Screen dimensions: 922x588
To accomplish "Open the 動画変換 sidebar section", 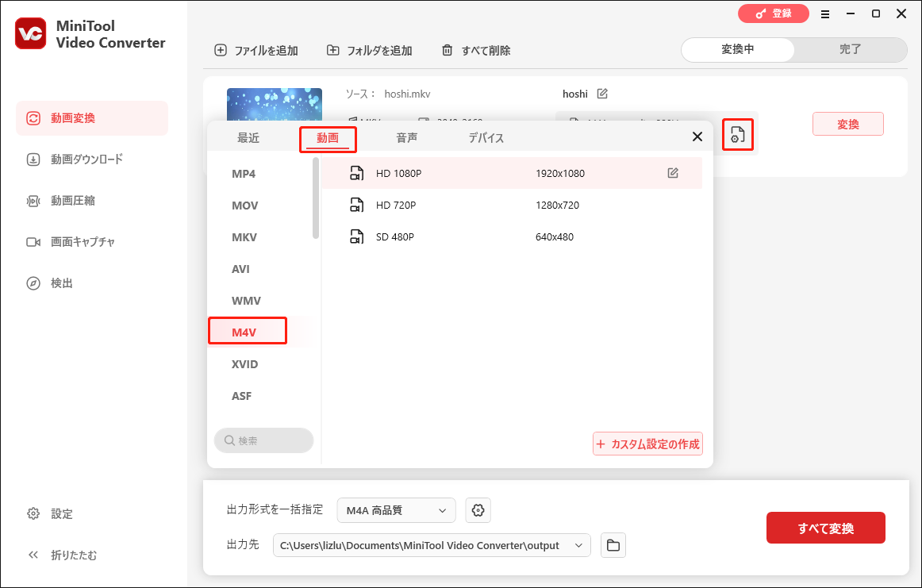I will coord(92,118).
